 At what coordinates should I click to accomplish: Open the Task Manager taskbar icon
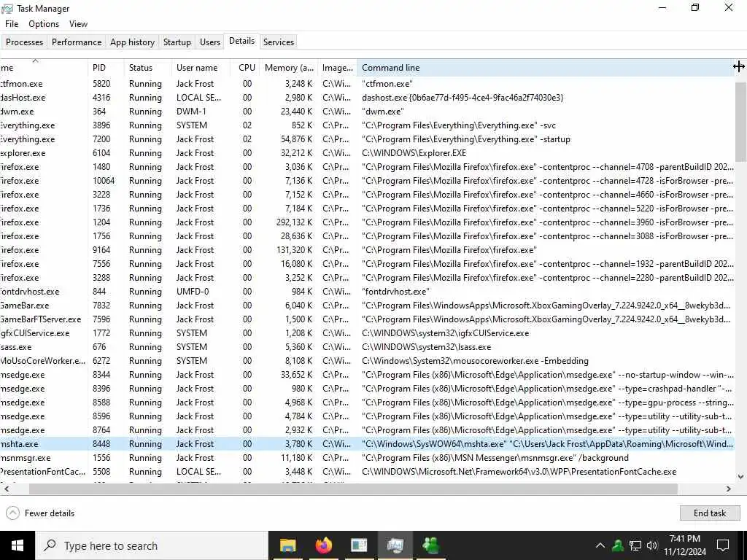pyautogui.click(x=395, y=545)
